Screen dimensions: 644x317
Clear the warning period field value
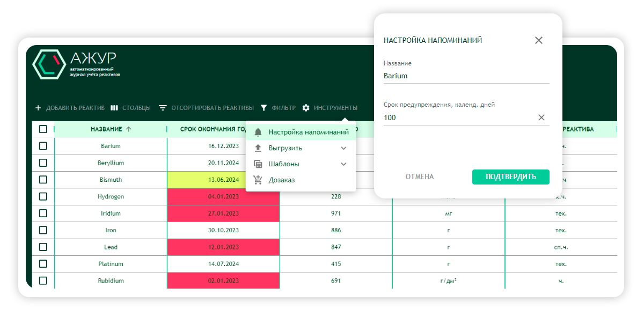pos(541,117)
